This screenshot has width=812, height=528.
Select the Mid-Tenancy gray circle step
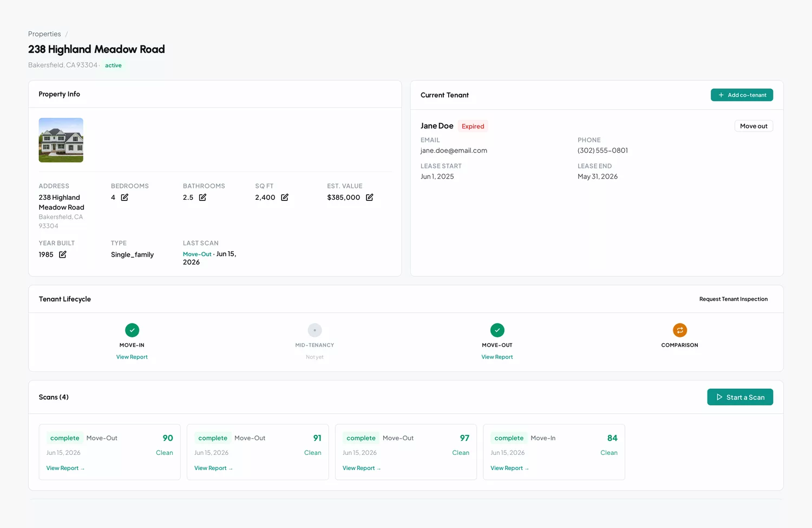click(x=315, y=330)
